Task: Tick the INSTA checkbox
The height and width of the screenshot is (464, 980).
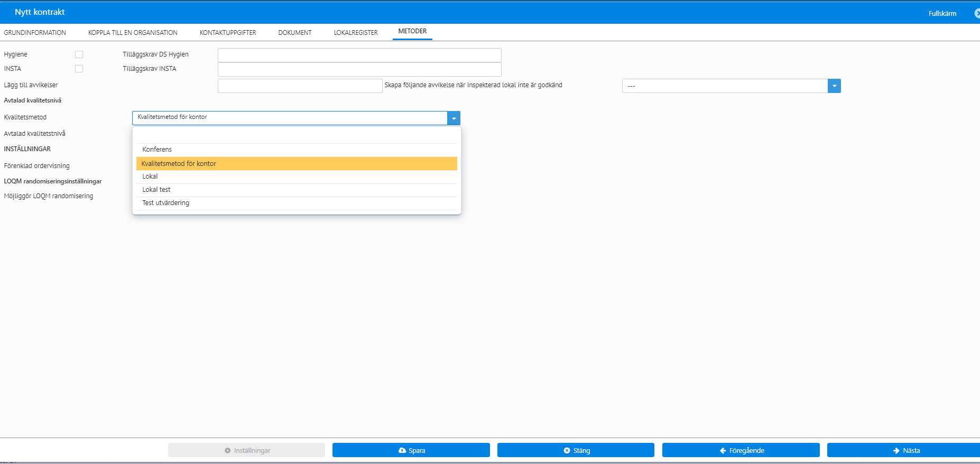Action: pyautogui.click(x=79, y=69)
